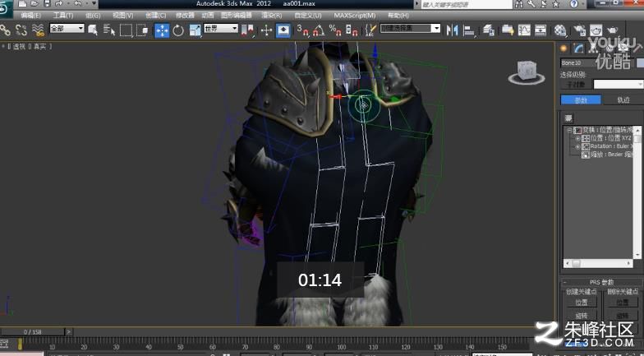The image size is (644, 356).
Task: Expand the Position XYZ controller node
Action: pyautogui.click(x=578, y=138)
